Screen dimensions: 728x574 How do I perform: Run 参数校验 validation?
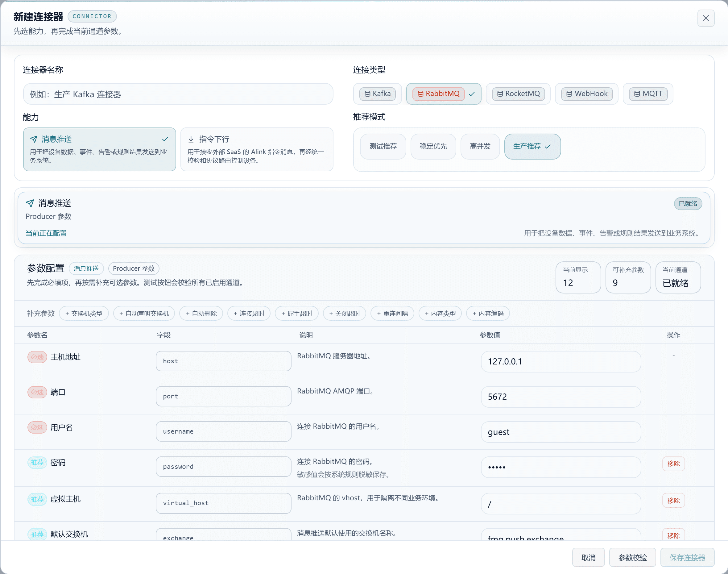(632, 558)
